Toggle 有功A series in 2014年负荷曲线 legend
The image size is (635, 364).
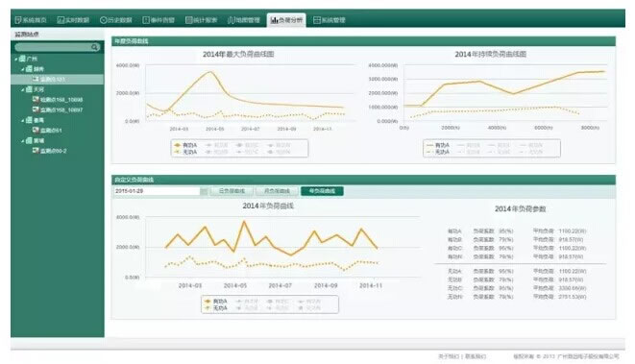(x=216, y=302)
